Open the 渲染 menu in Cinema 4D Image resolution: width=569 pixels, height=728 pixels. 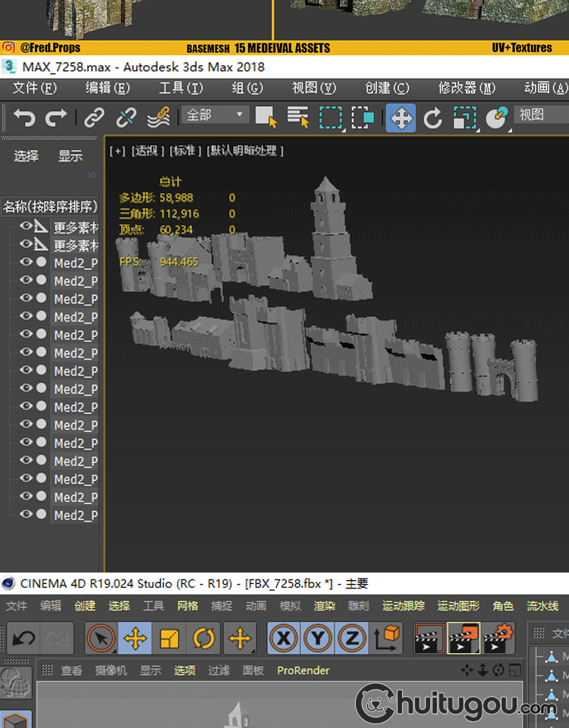coord(325,606)
